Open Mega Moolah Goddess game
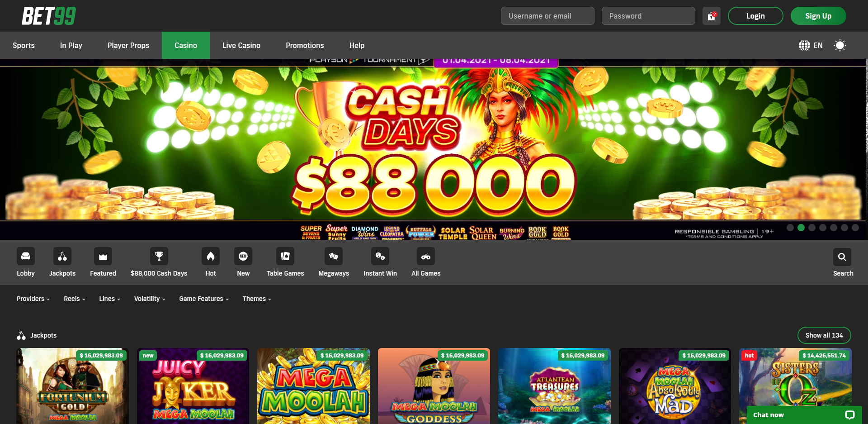The width and height of the screenshot is (868, 424). pyautogui.click(x=434, y=386)
